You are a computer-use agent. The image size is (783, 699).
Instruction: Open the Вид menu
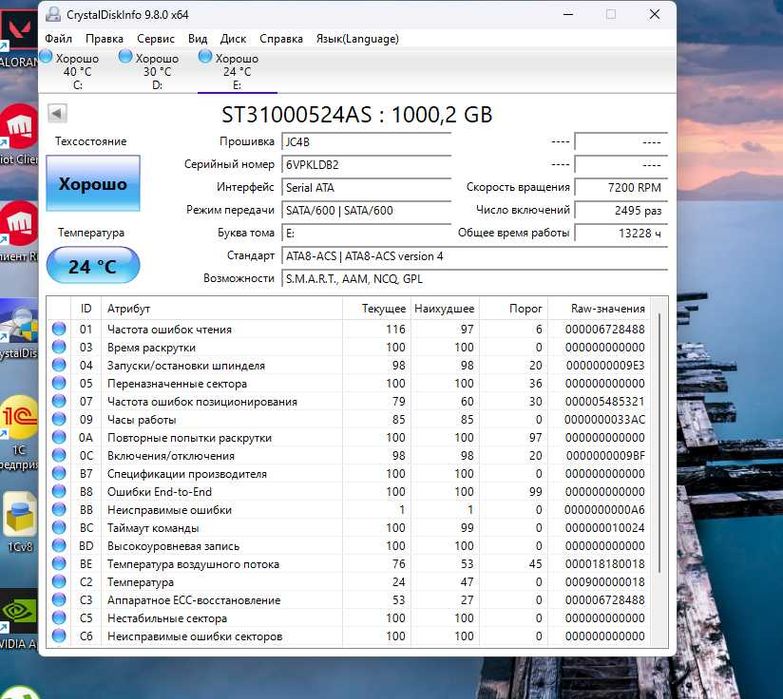point(197,39)
